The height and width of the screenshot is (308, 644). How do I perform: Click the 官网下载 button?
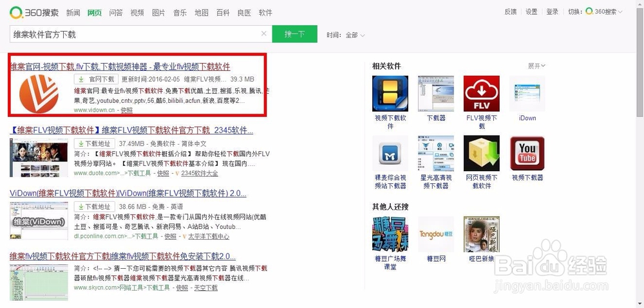97,79
